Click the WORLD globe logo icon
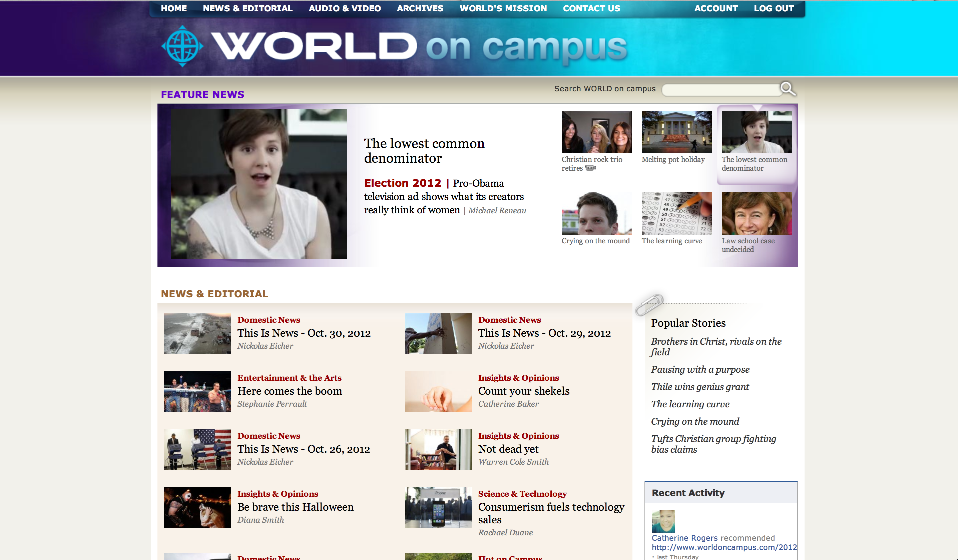958x560 pixels. (x=182, y=46)
